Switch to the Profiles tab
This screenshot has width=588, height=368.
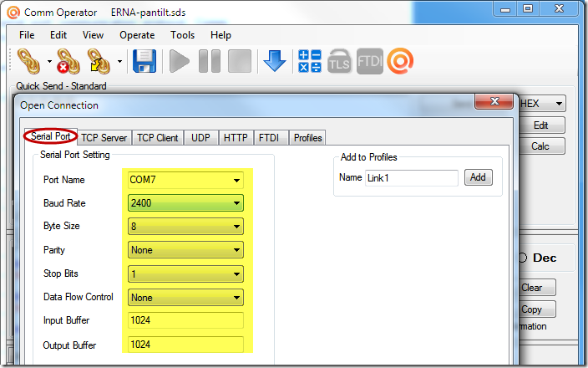tap(308, 138)
